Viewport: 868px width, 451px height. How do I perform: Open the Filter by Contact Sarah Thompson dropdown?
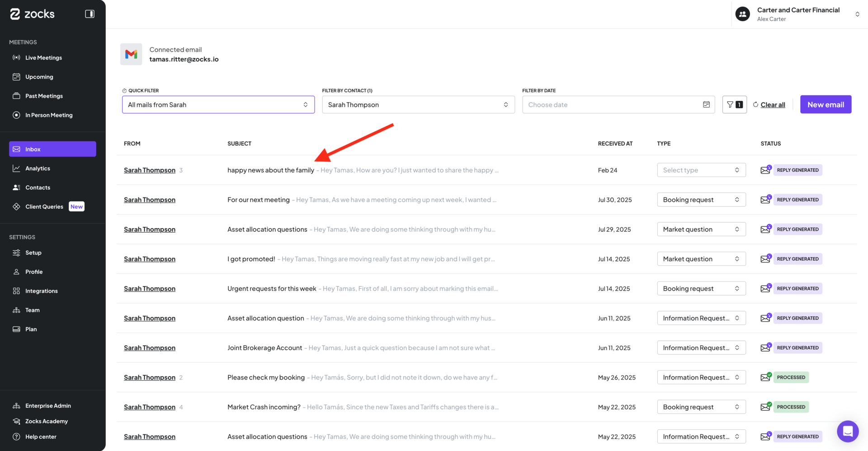(x=418, y=104)
